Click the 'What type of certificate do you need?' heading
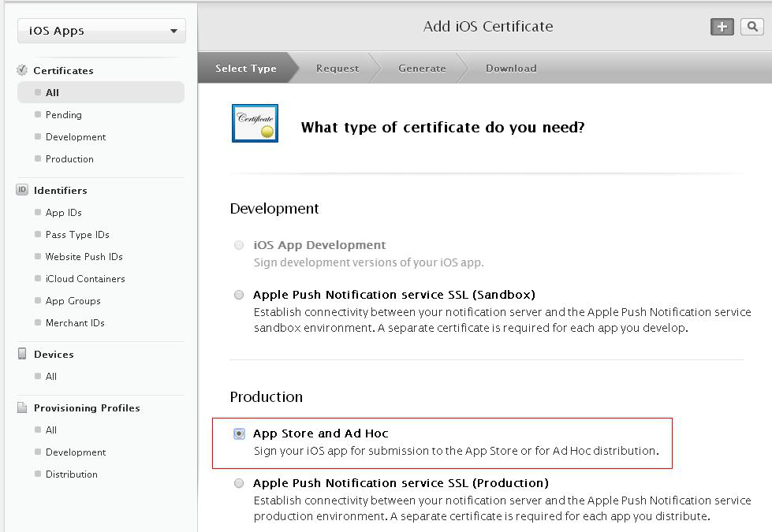Image resolution: width=772 pixels, height=532 pixels. pos(442,128)
